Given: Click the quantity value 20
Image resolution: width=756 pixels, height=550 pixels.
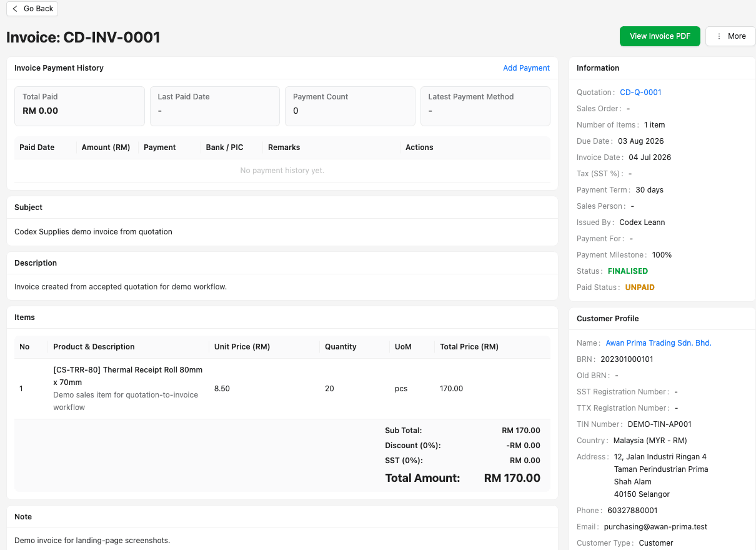Looking at the screenshot, I should pyautogui.click(x=329, y=389).
